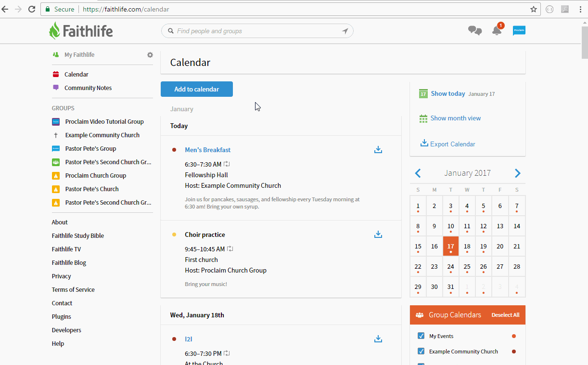Bookmark this page star icon
Viewport: 588px width, 365px height.
click(x=534, y=9)
